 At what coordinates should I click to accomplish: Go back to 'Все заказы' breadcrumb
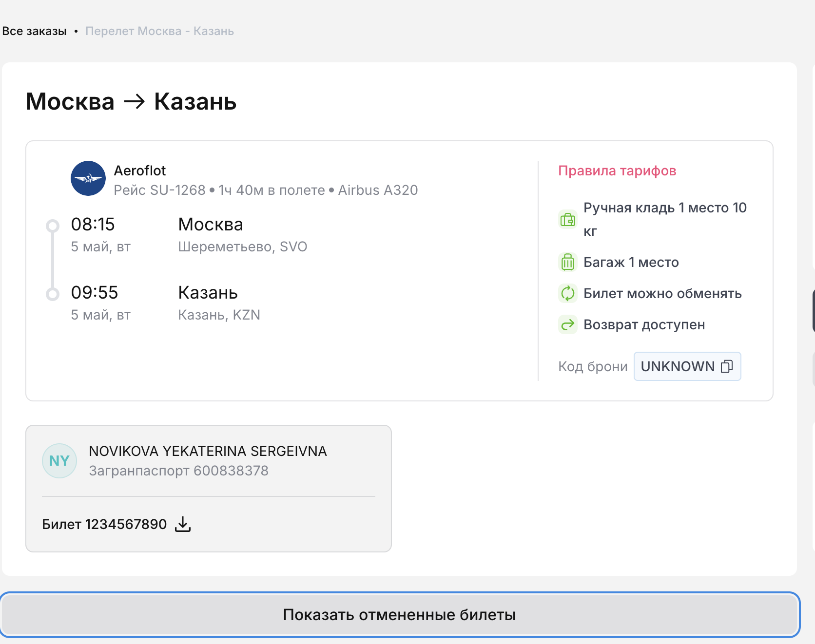point(34,31)
